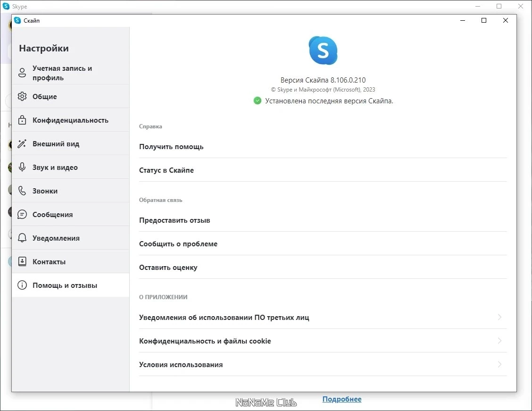Click the green checkmark update status icon
This screenshot has width=532, height=411.
(x=258, y=101)
